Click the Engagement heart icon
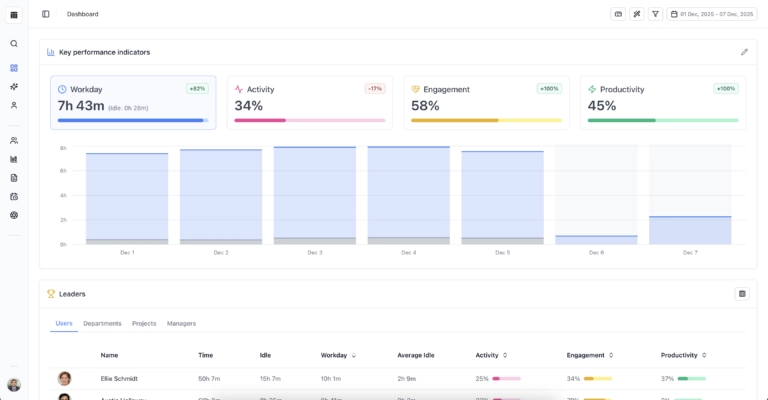Screen dimensions: 768x400 click(x=415, y=89)
